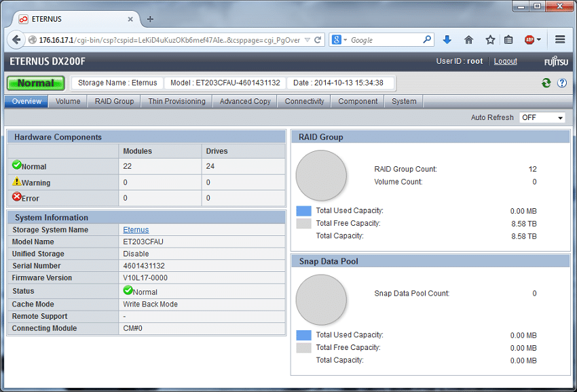Open the Auto Refresh dropdown
The height and width of the screenshot is (392, 577).
coord(542,118)
